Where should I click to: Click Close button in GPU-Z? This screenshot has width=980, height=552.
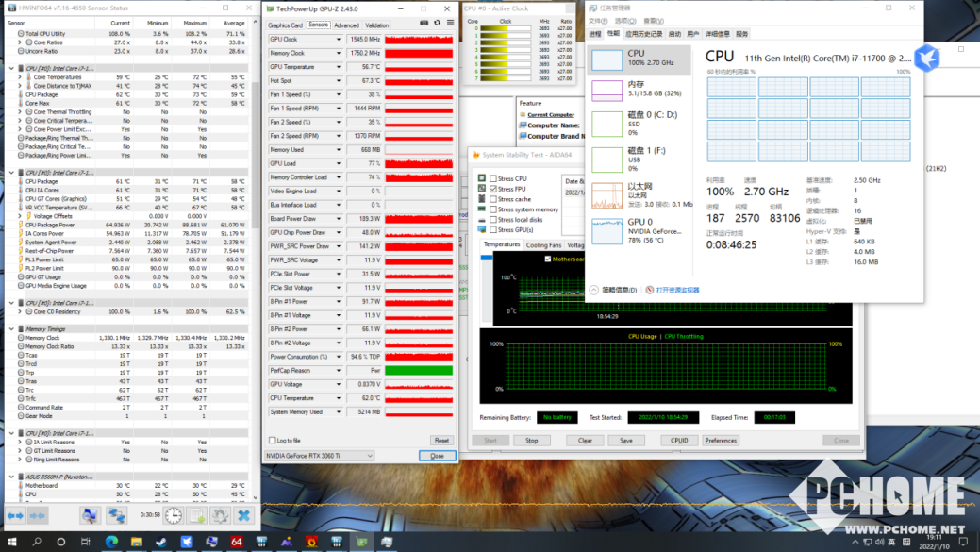point(437,456)
